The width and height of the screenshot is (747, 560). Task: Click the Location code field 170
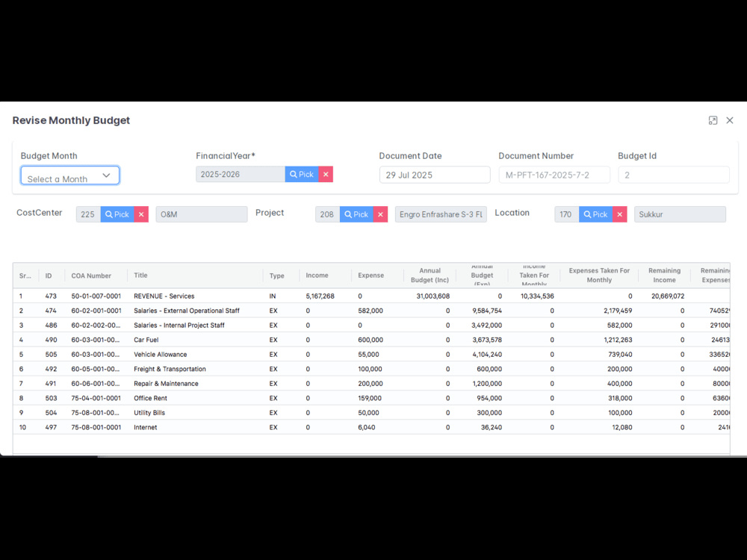[x=566, y=214]
